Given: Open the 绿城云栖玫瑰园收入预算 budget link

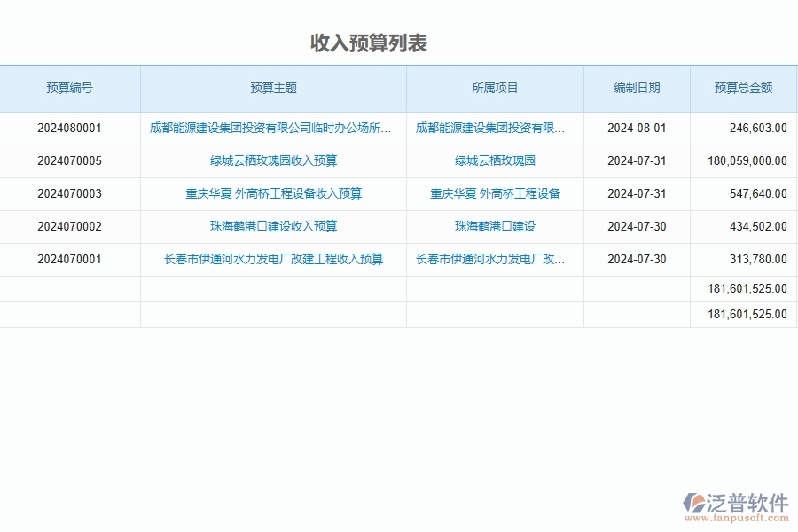Looking at the screenshot, I should click(273, 160).
